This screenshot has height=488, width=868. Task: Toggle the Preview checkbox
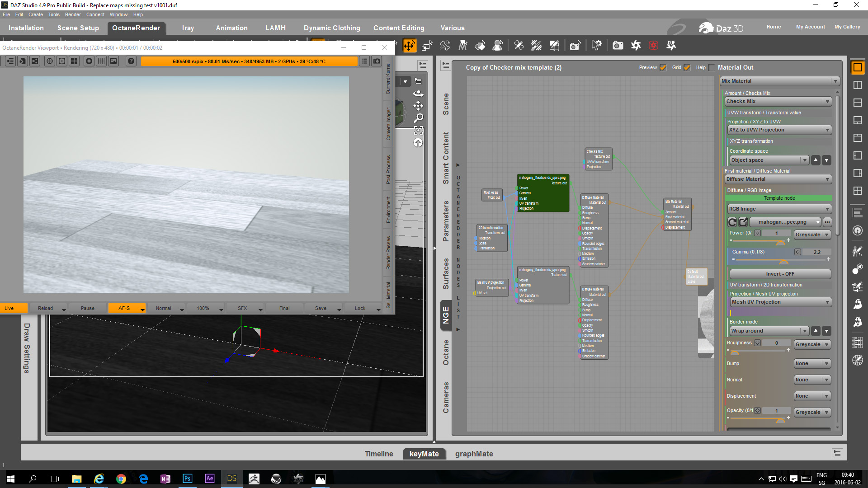pos(663,68)
